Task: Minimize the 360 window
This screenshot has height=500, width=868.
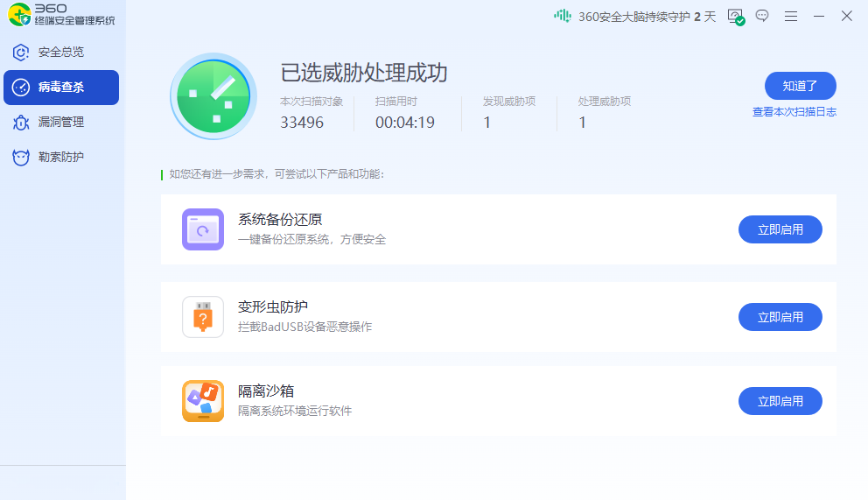Action: tap(819, 16)
